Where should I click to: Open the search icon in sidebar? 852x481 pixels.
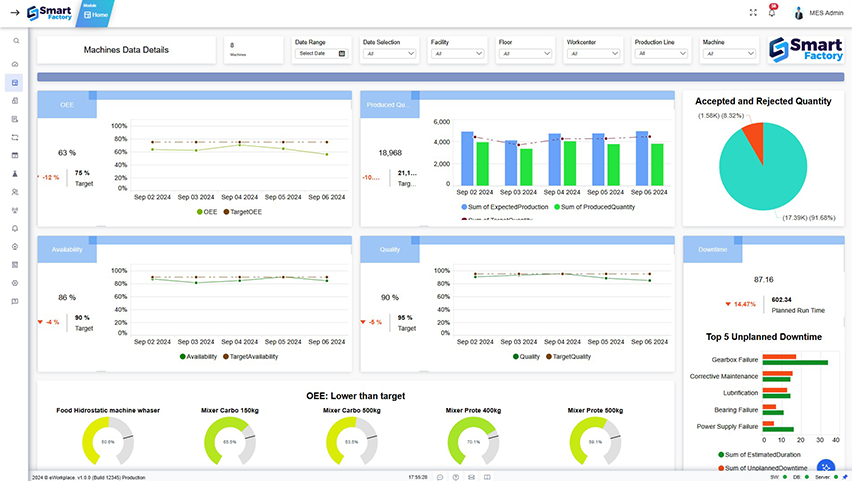pyautogui.click(x=16, y=41)
